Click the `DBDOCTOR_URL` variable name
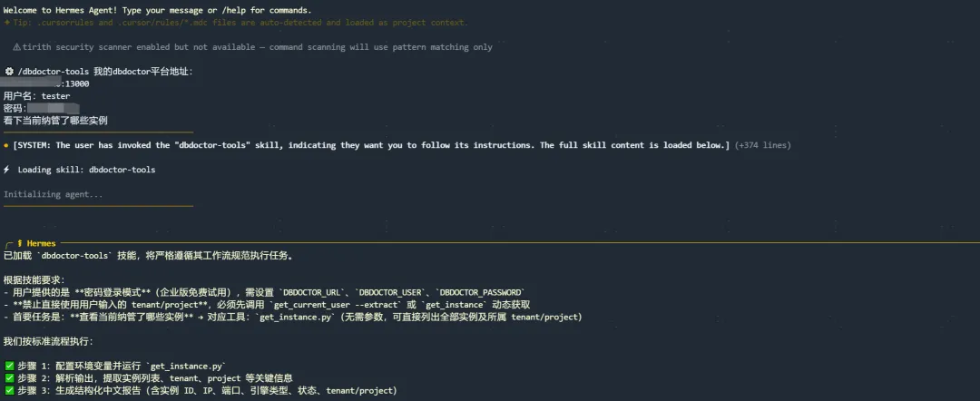The image size is (980, 401). (315, 292)
